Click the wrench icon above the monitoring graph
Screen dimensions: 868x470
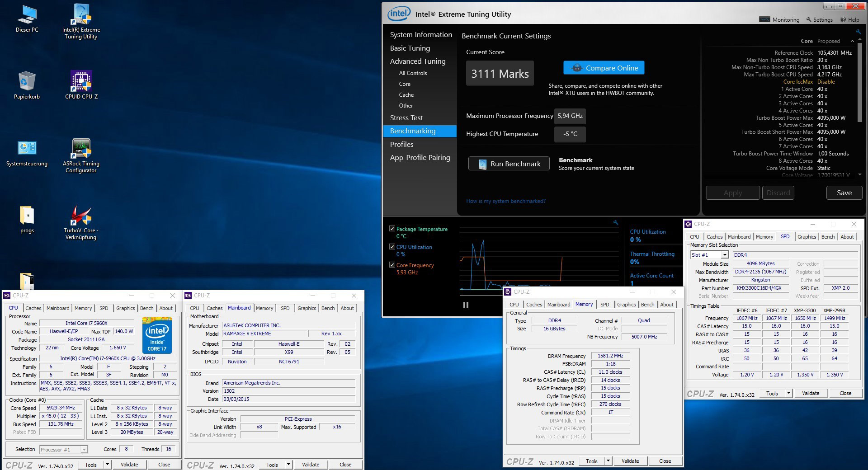pyautogui.click(x=615, y=222)
